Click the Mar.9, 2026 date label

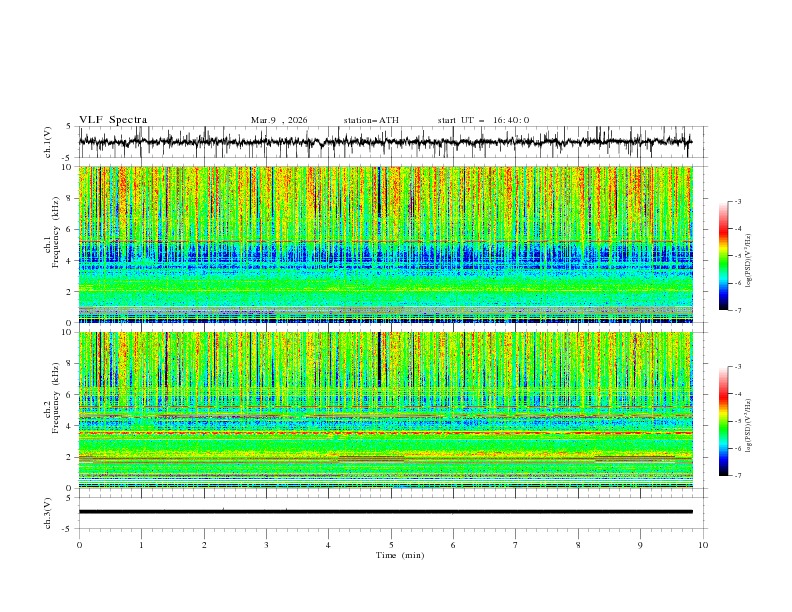pyautogui.click(x=279, y=120)
